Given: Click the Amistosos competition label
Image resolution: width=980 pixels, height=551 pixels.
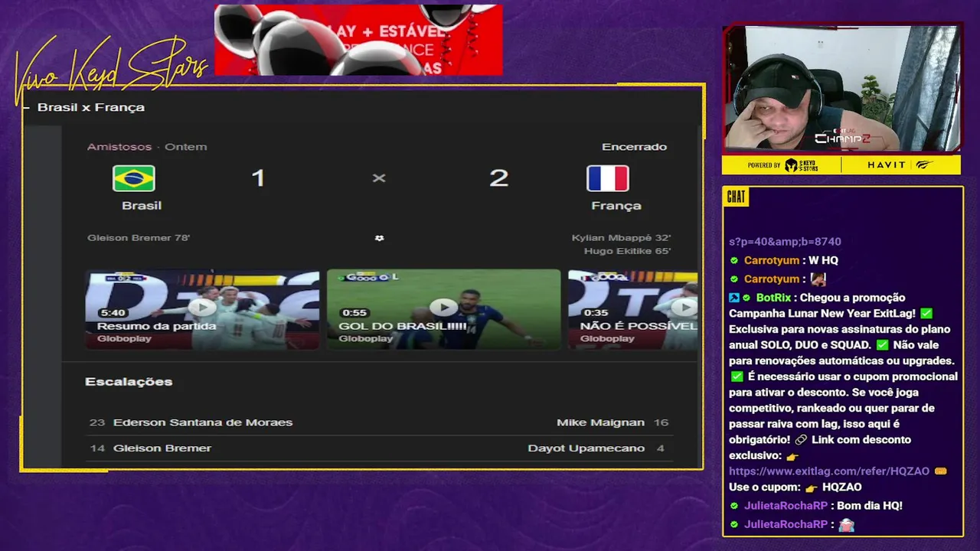Looking at the screenshot, I should (120, 146).
